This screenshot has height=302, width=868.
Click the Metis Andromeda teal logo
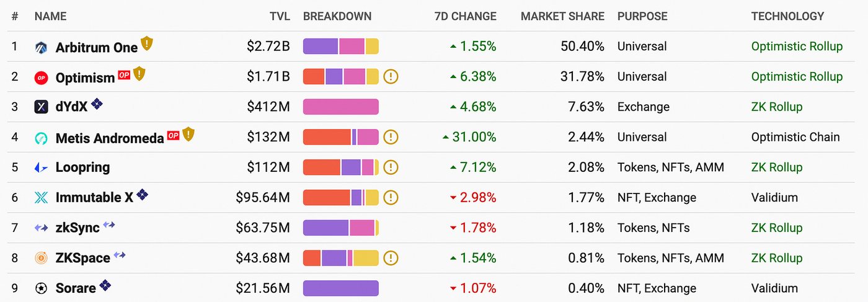click(41, 138)
